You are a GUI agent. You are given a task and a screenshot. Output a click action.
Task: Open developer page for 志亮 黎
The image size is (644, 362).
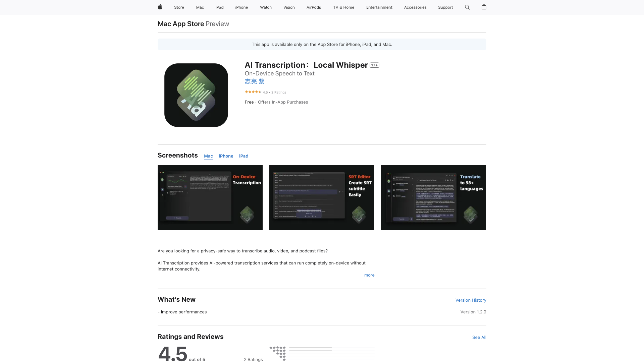[x=254, y=81]
